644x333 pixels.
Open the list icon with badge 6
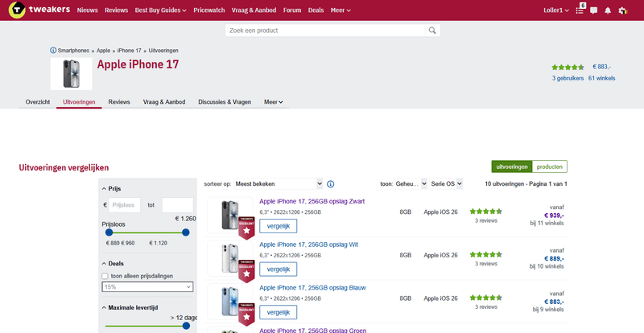pos(580,10)
